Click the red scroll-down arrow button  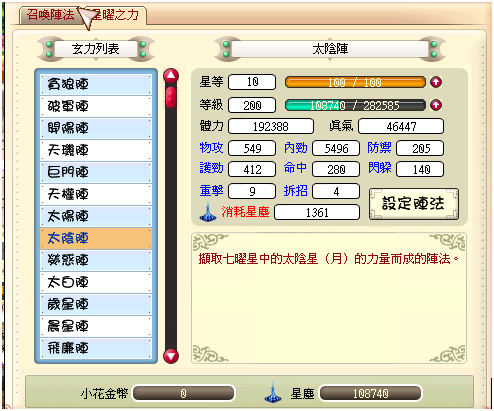[171, 356]
